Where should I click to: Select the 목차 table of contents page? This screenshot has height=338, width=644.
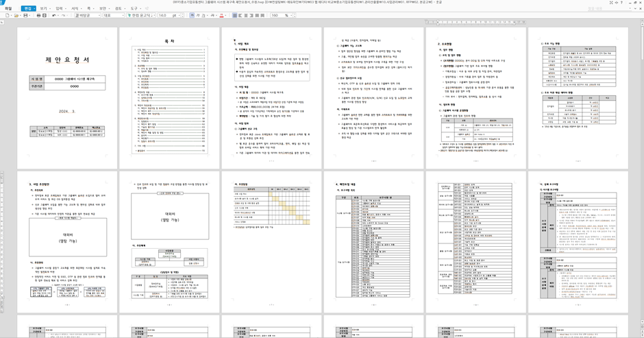(169, 98)
